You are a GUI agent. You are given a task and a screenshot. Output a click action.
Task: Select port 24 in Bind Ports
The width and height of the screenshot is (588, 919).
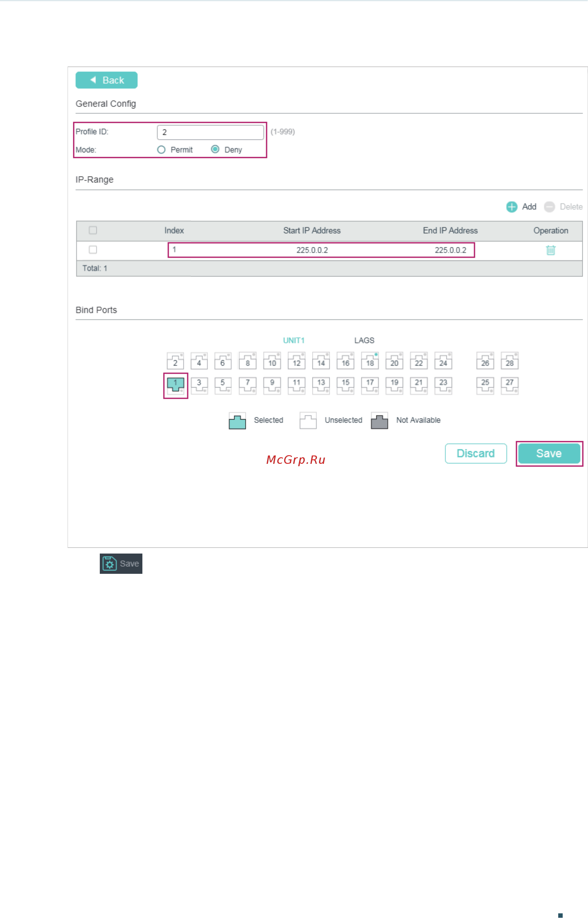[443, 361]
